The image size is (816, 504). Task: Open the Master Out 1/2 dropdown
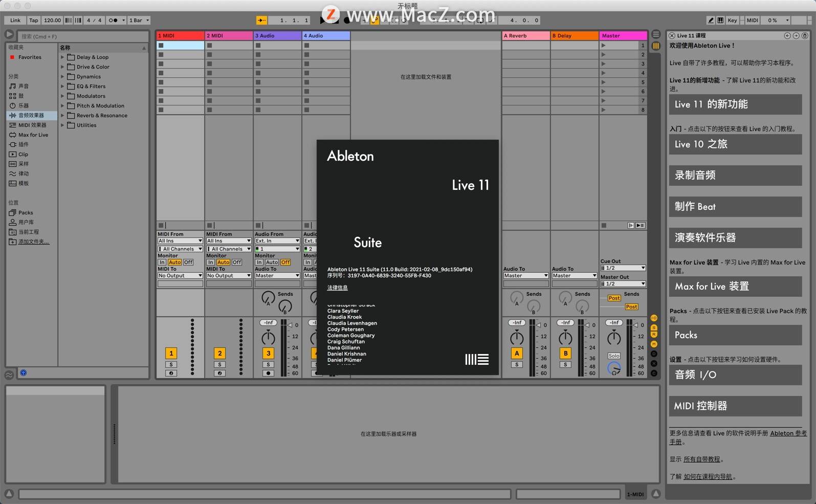[x=623, y=284]
